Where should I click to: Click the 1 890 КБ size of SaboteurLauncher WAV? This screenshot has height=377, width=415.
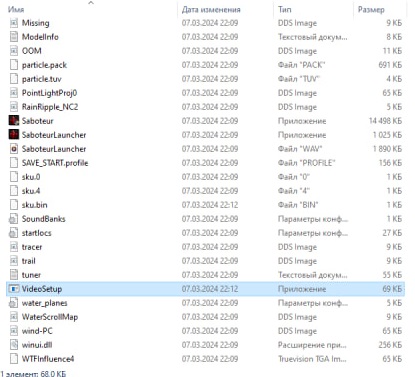click(387, 149)
